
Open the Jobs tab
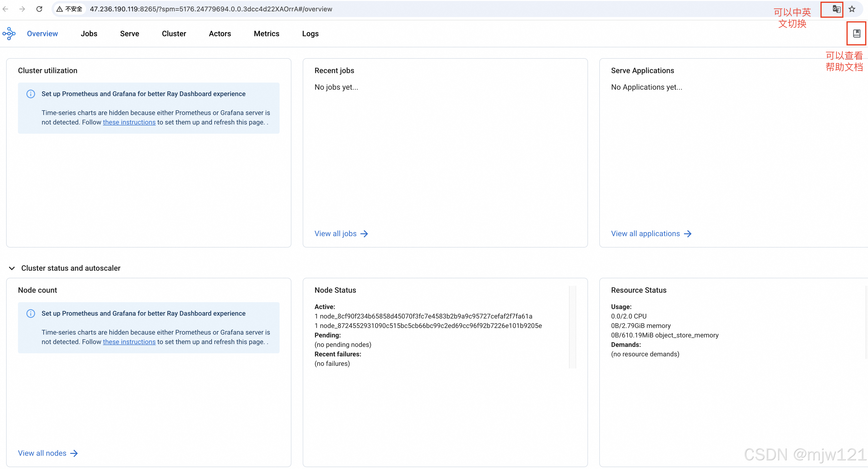[x=89, y=34]
